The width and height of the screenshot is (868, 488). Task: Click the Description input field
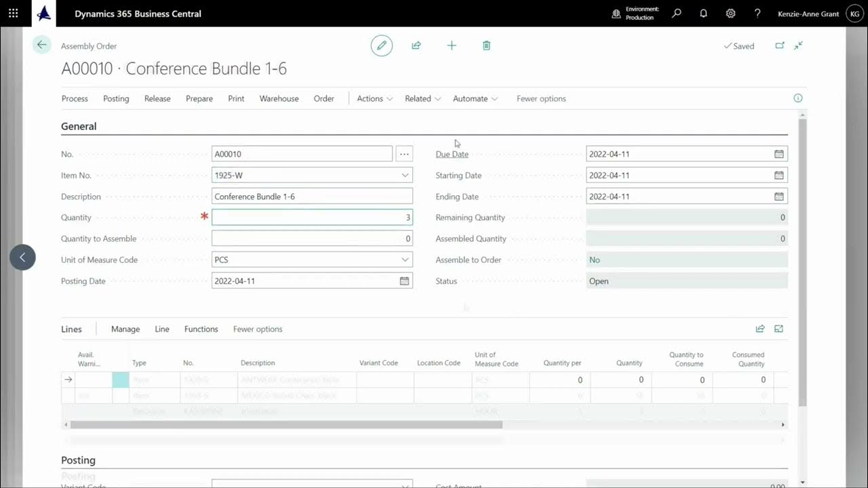312,197
